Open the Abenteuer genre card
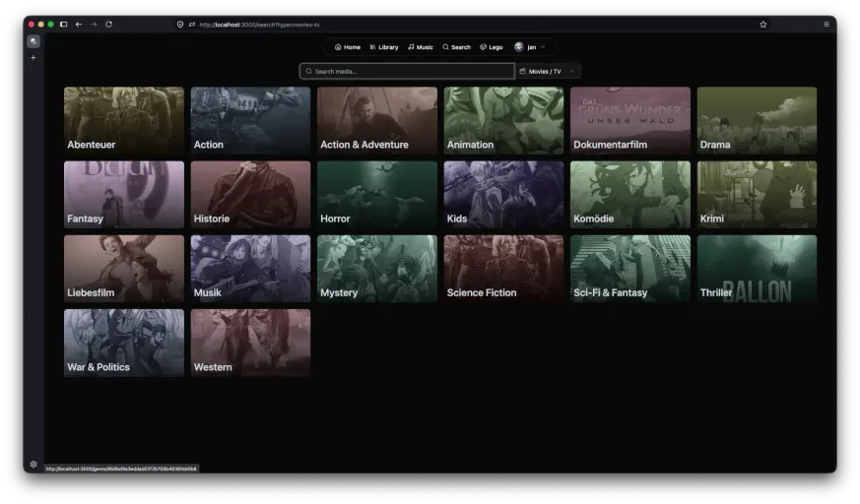The width and height of the screenshot is (860, 504). tap(124, 120)
